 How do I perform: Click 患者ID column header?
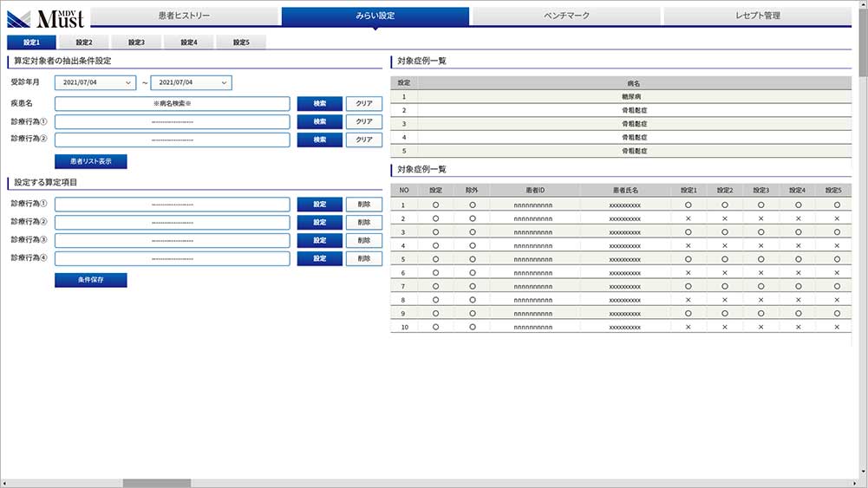pos(535,191)
